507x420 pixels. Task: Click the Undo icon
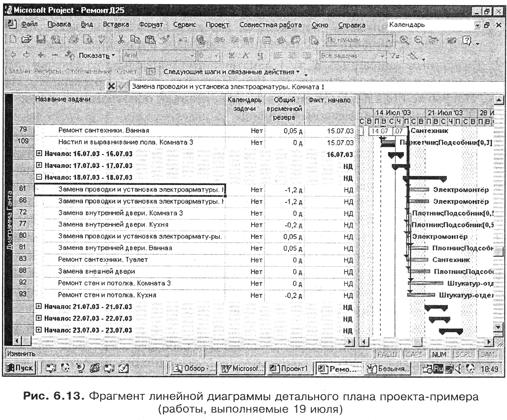click(x=183, y=40)
